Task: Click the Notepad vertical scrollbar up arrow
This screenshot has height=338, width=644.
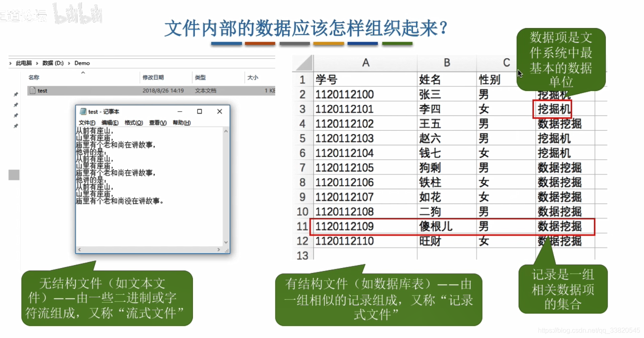Action: [226, 131]
